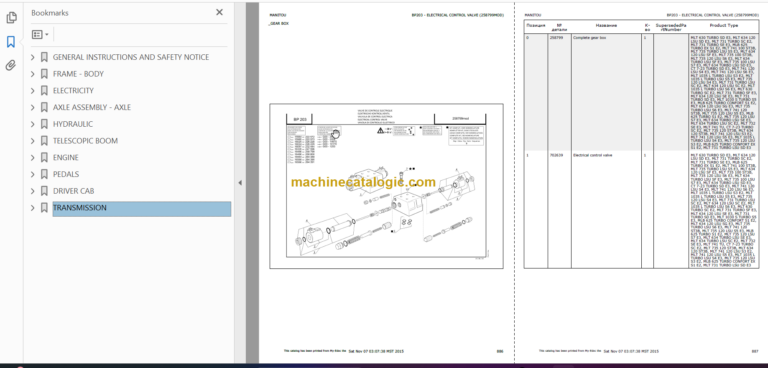Expand the PEDALS bookmark

click(33, 174)
